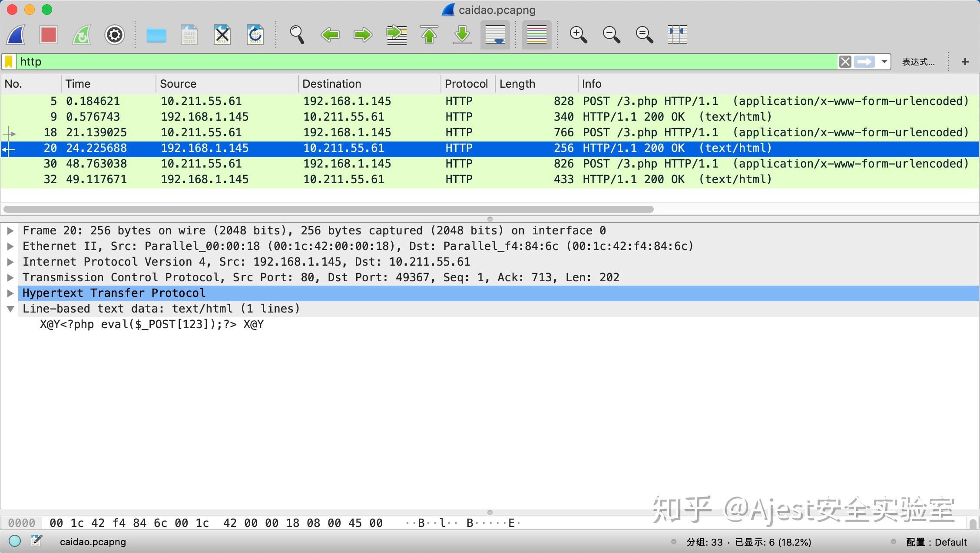This screenshot has height=553, width=980.
Task: Zoom in on the packet list text
Action: tap(578, 35)
